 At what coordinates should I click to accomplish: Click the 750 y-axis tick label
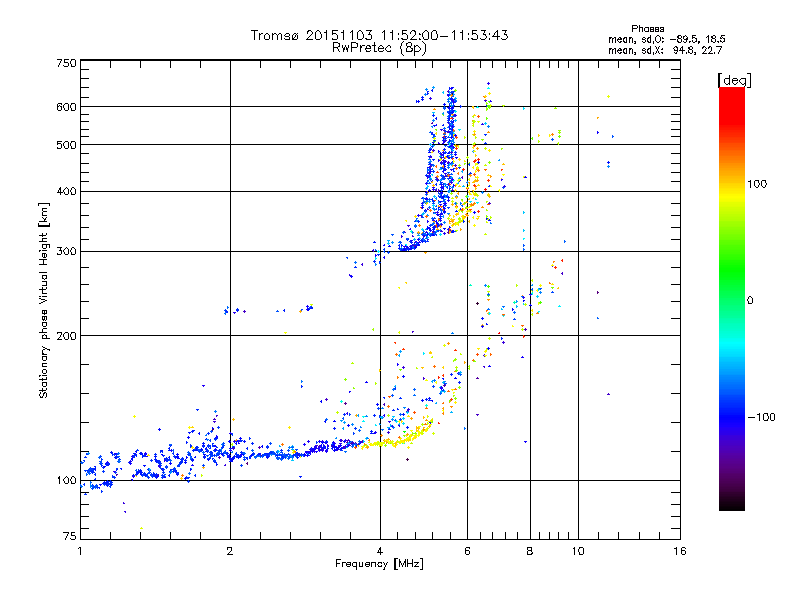tap(66, 63)
